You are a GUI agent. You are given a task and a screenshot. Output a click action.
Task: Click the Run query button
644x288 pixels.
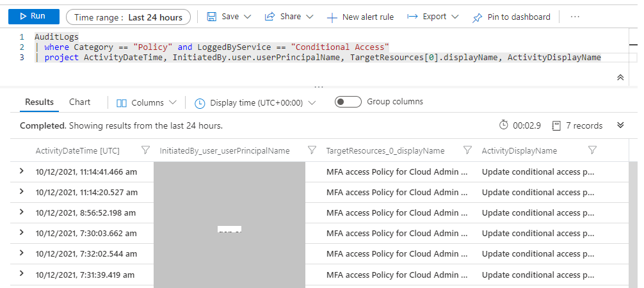pos(33,17)
